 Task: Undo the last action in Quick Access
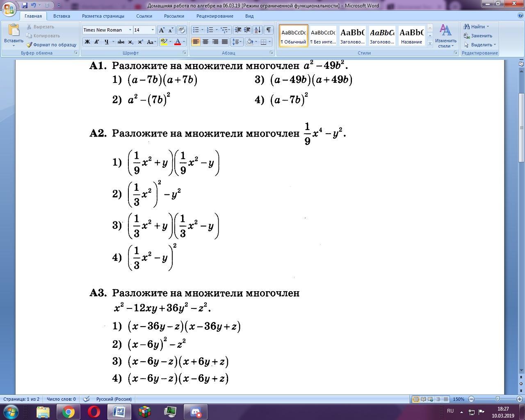[x=33, y=5]
